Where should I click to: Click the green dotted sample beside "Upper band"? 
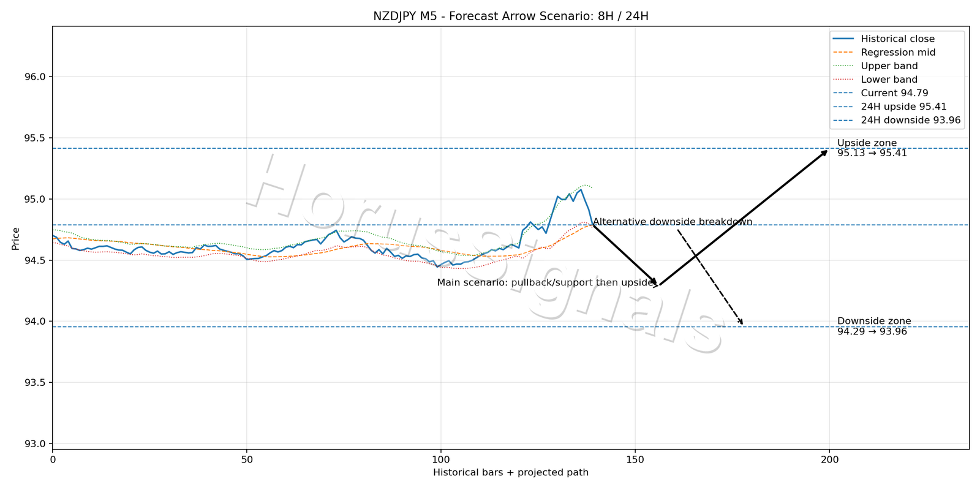[x=845, y=66]
